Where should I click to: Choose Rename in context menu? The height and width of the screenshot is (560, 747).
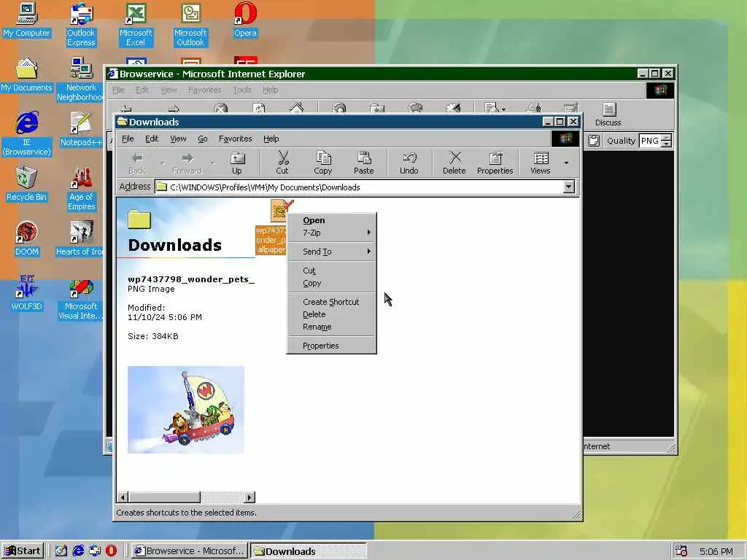click(x=332, y=327)
